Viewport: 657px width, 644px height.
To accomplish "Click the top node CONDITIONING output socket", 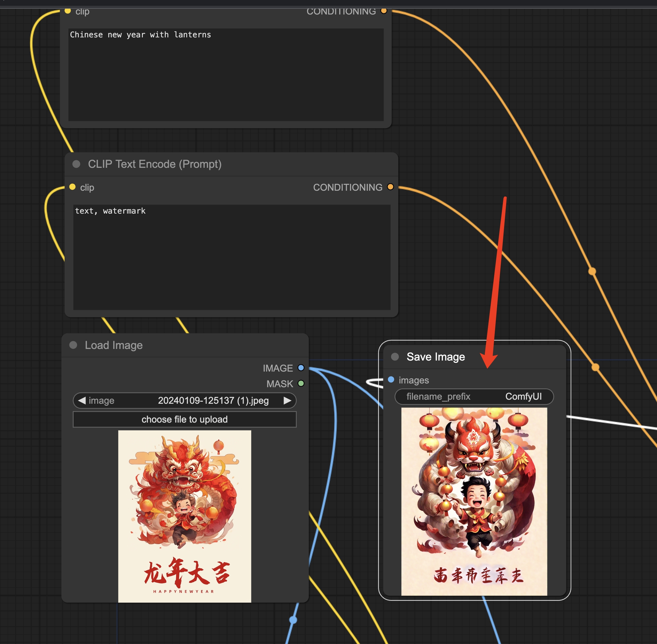I will [x=384, y=11].
